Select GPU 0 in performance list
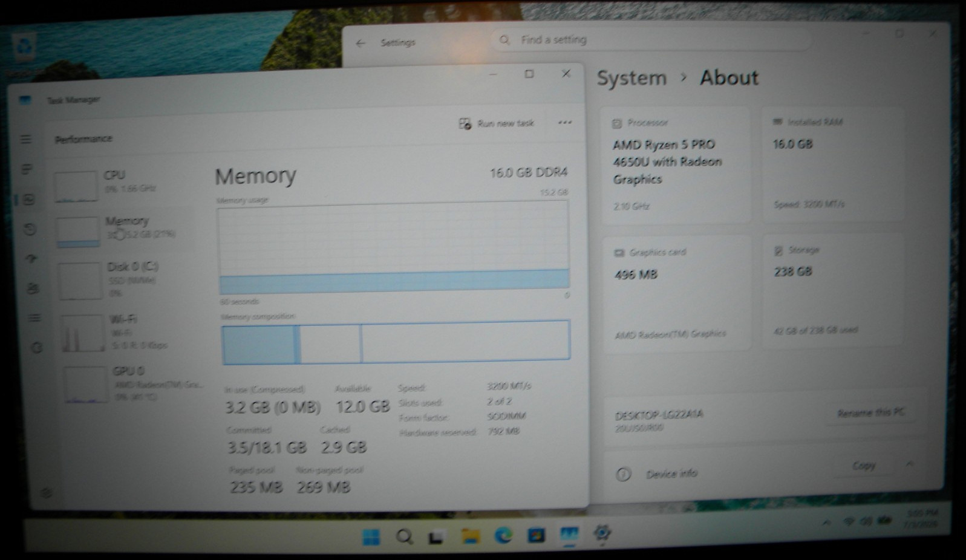 (x=133, y=383)
